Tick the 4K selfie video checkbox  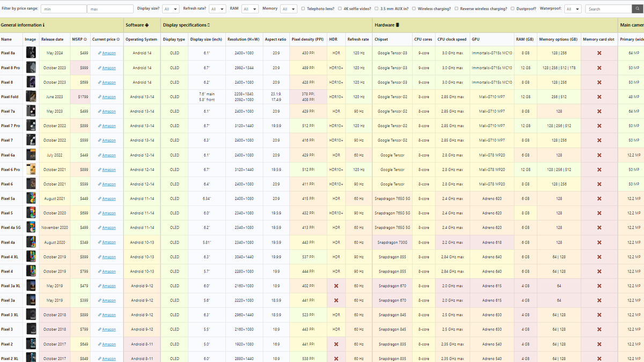tap(340, 9)
